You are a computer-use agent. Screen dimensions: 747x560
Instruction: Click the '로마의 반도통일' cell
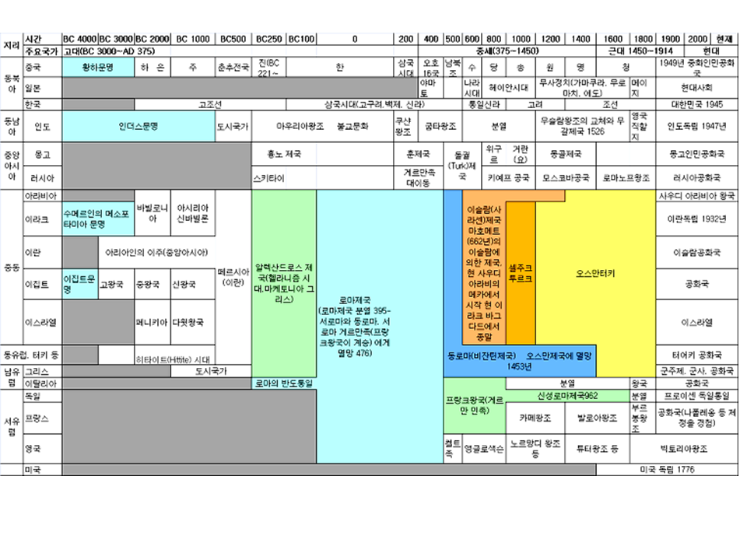point(284,383)
